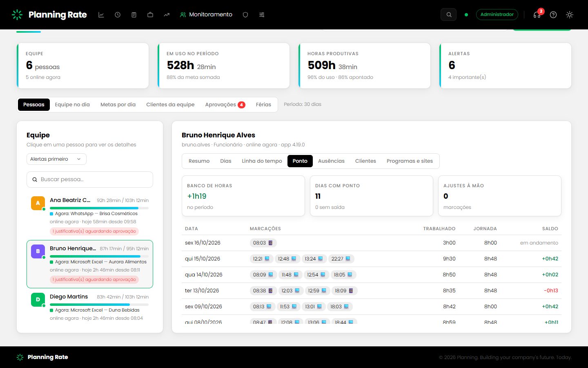Open the Clientes tab in Bruno's details
This screenshot has height=368, width=588.
(x=365, y=161)
